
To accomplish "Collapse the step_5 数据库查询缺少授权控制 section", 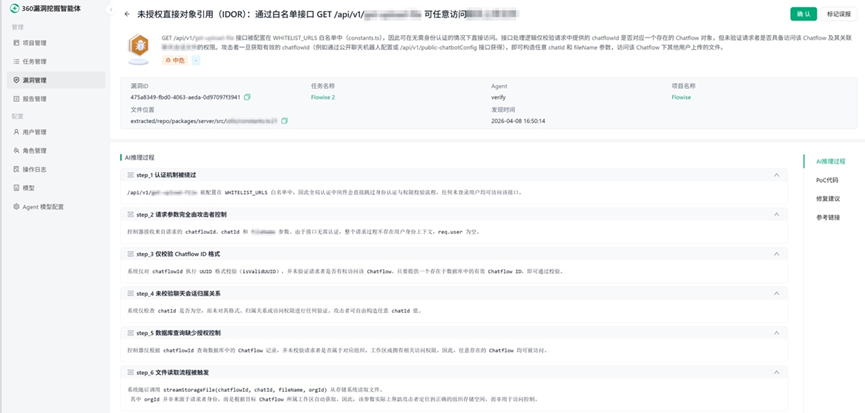I will tap(777, 333).
